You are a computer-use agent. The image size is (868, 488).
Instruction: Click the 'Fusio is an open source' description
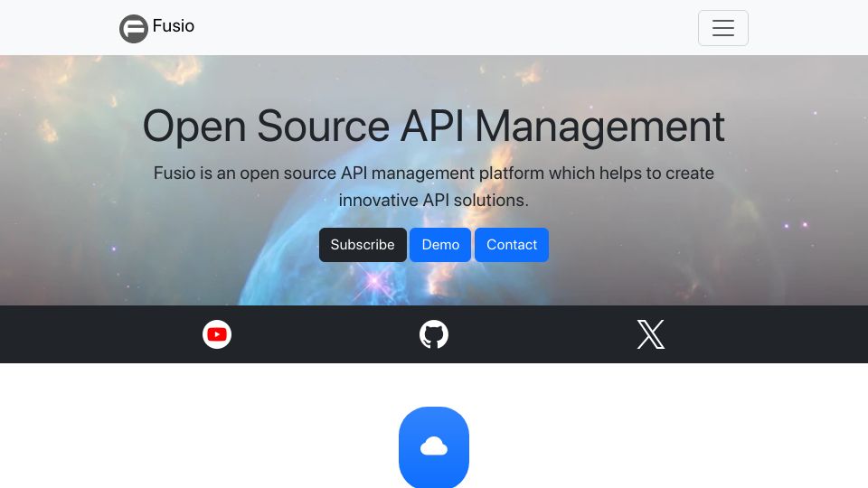434,186
